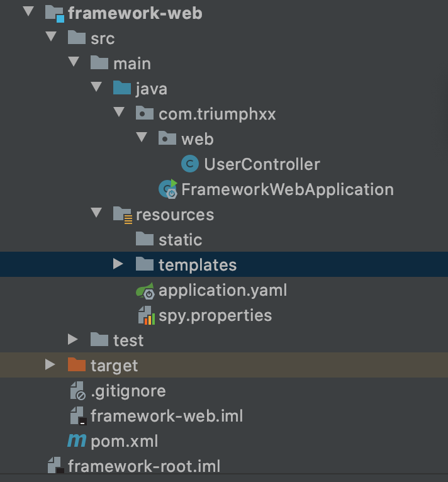Click the blue java source folder icon

122,88
